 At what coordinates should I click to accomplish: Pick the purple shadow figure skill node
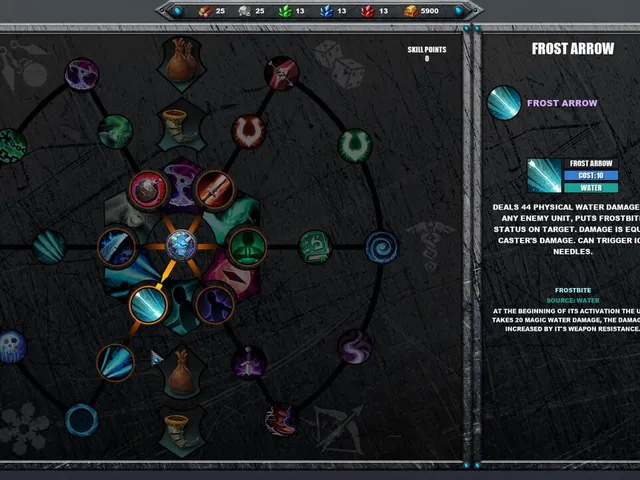[x=214, y=304]
